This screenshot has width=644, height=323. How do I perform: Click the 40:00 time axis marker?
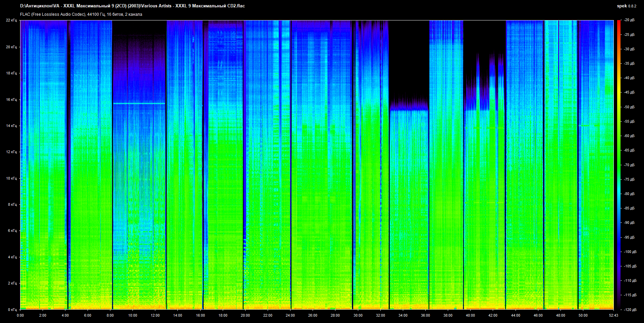[x=470, y=315]
